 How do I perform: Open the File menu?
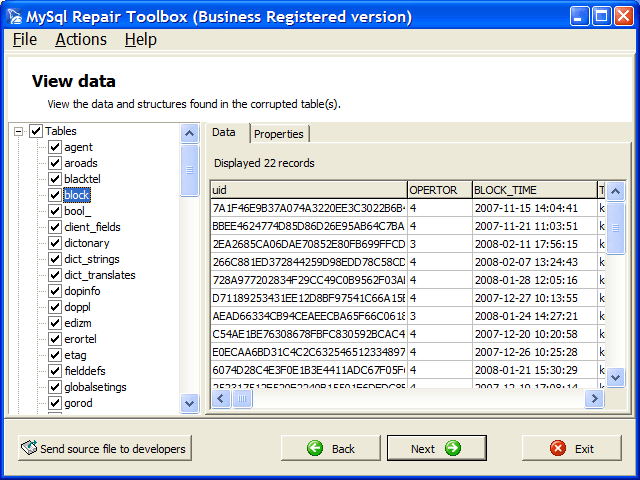25,40
